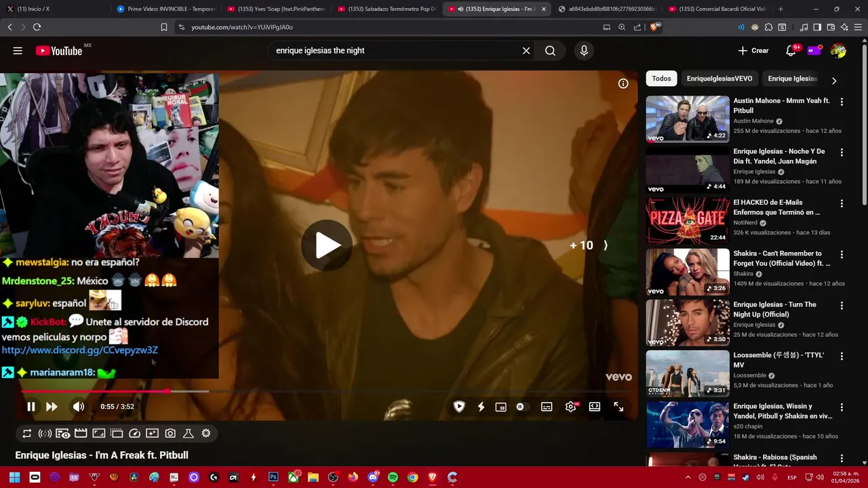Select the EnriqueIglesiasVEVO filter chip

[x=719, y=79]
